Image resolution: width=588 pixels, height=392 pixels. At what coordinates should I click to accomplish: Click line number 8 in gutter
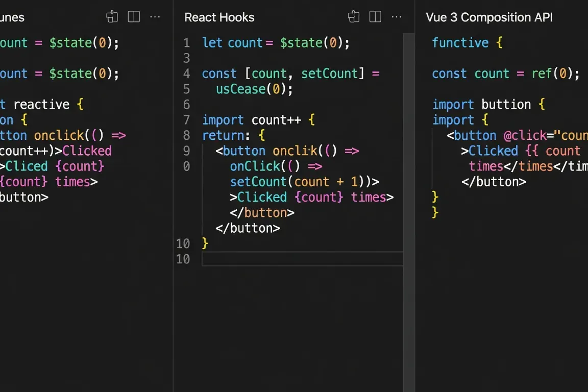(186, 135)
